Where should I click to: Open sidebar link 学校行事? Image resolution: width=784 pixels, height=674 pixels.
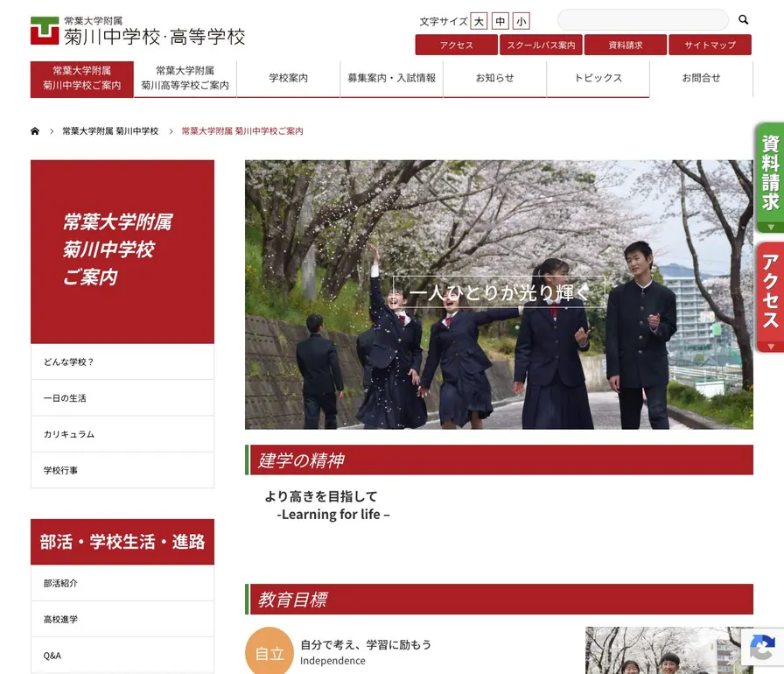[122, 470]
